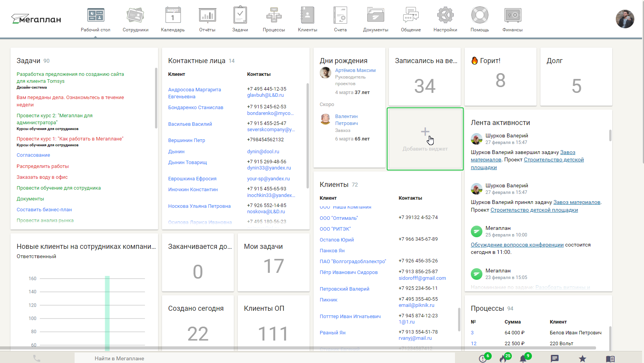
Task: Open the Процессы section icon
Action: [274, 15]
